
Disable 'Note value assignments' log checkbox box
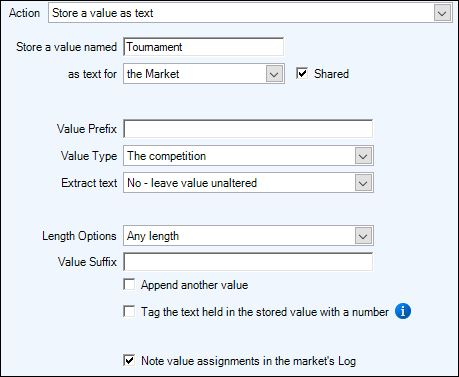pyautogui.click(x=129, y=360)
